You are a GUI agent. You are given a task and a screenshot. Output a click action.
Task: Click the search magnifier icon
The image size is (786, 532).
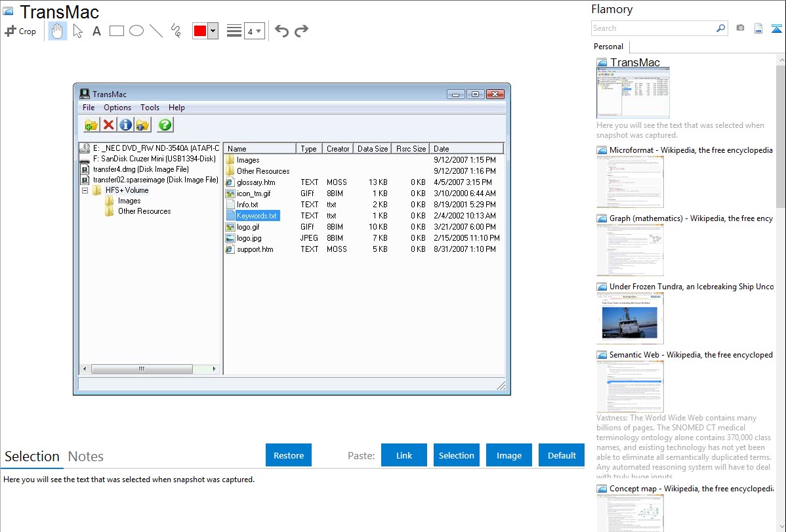tap(721, 28)
